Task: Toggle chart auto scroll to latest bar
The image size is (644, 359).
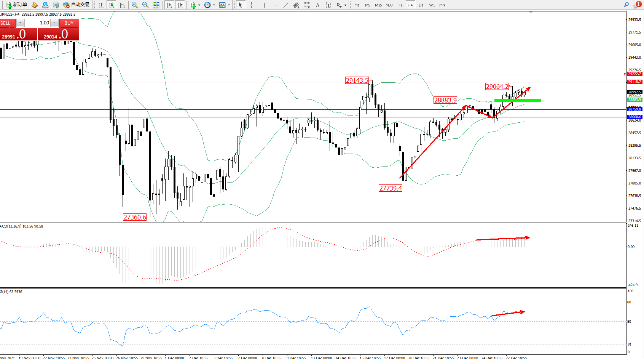Action: [170, 5]
